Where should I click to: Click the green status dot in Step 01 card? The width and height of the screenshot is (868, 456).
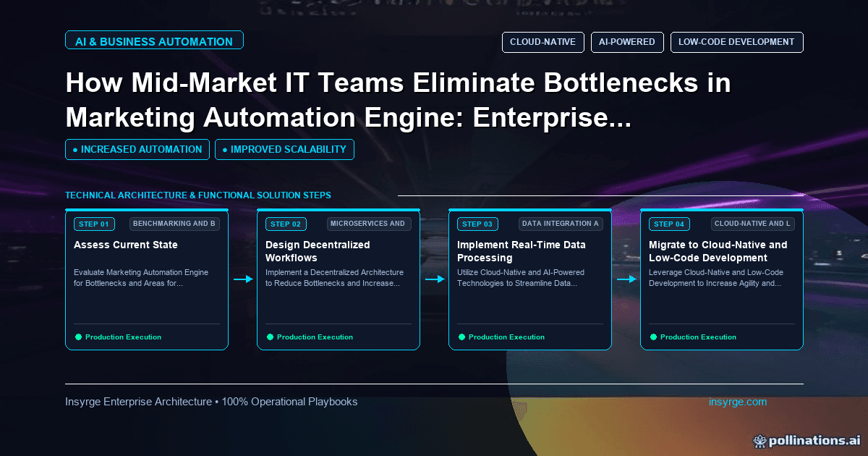coord(78,337)
